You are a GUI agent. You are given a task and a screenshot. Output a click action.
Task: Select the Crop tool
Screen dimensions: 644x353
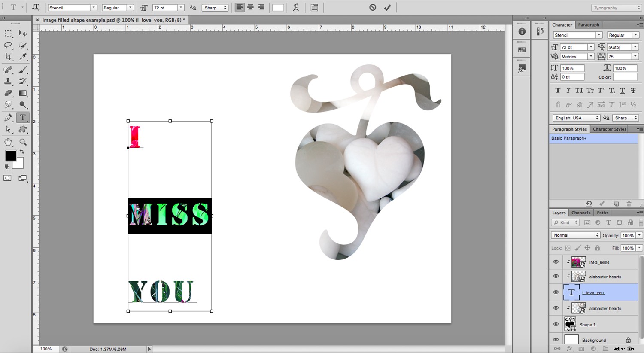pos(7,57)
